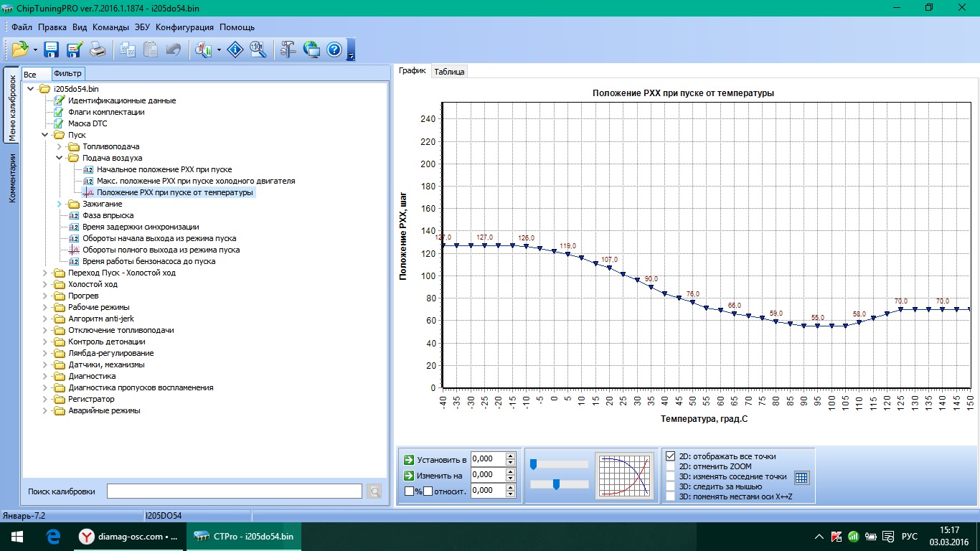Open dropdown arrow beside chart magnifier icon
This screenshot has height=551, width=980.
point(219,50)
